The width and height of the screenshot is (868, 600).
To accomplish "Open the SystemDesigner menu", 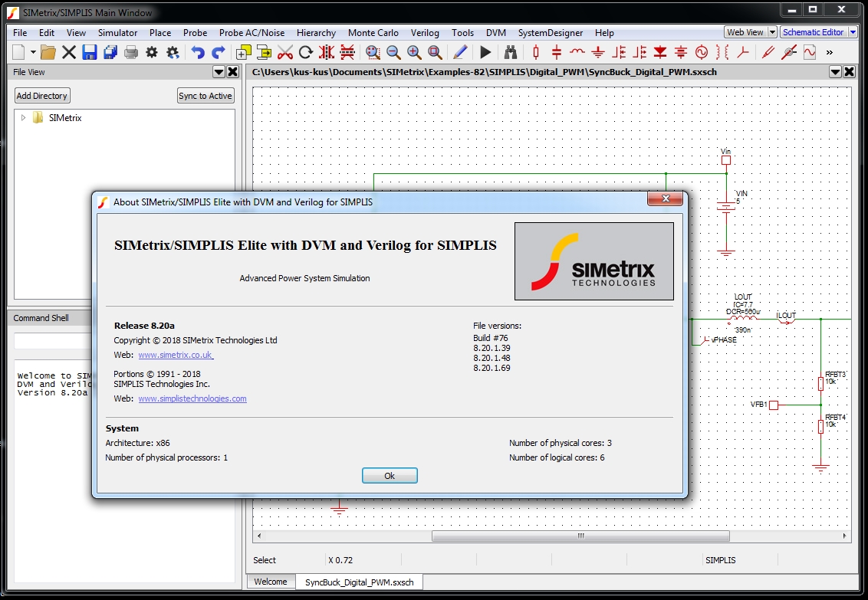I will click(551, 33).
